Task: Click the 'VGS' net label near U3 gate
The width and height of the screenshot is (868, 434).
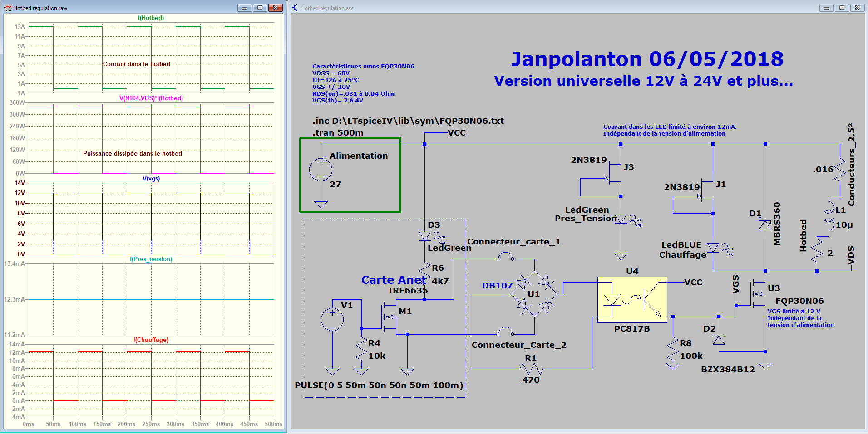Action: pos(735,284)
